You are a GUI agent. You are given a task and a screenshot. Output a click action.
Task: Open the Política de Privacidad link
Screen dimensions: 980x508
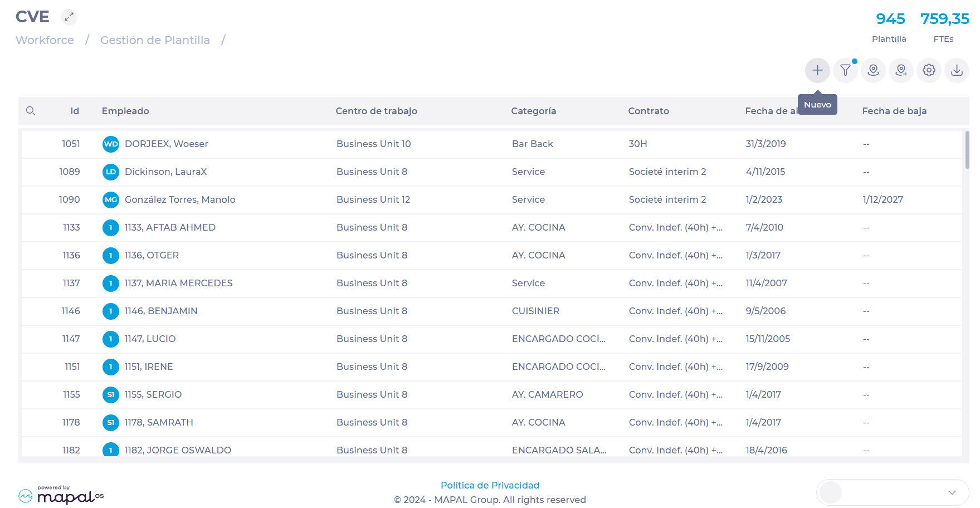pyautogui.click(x=490, y=485)
